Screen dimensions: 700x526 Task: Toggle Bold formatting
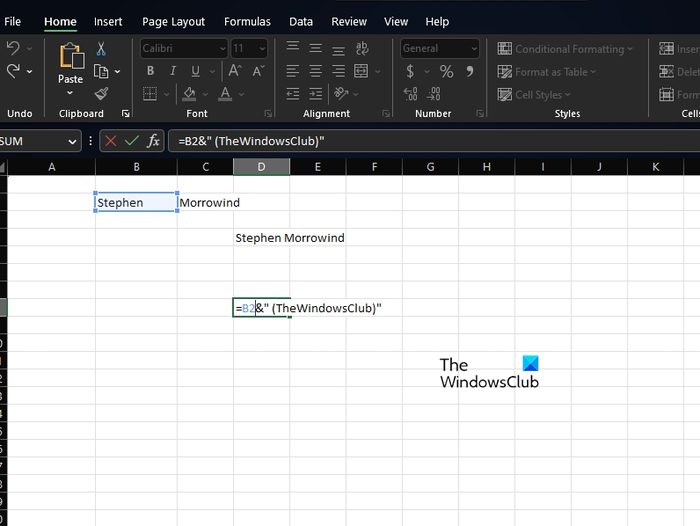[x=150, y=71]
